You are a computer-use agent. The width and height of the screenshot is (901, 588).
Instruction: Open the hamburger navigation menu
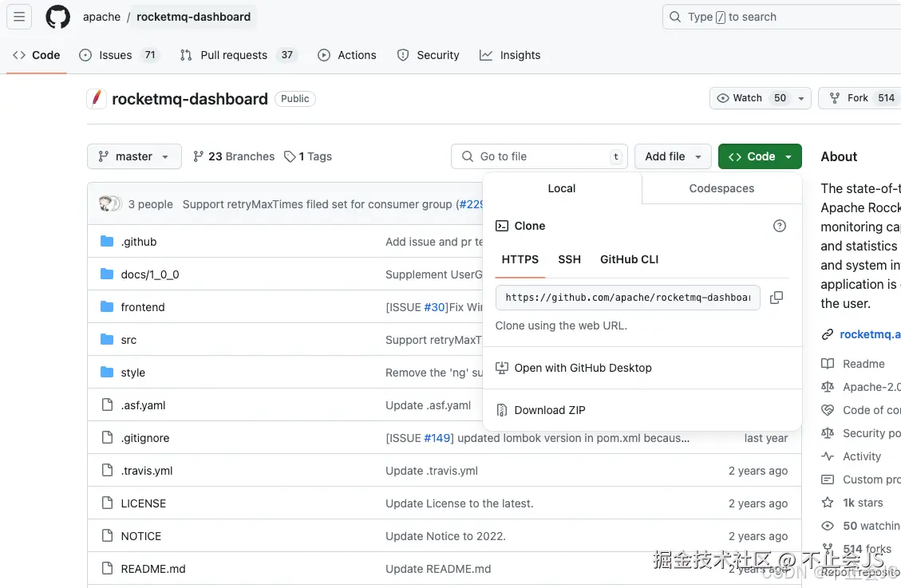tap(20, 17)
